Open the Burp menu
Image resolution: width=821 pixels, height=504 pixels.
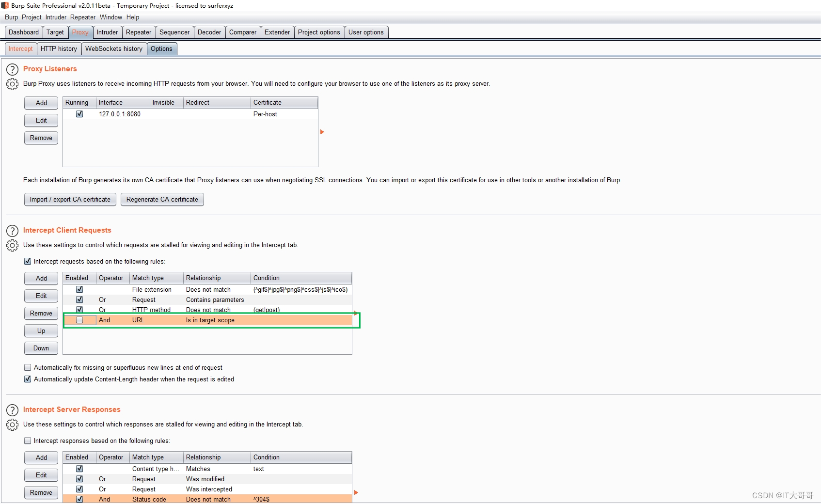[11, 17]
